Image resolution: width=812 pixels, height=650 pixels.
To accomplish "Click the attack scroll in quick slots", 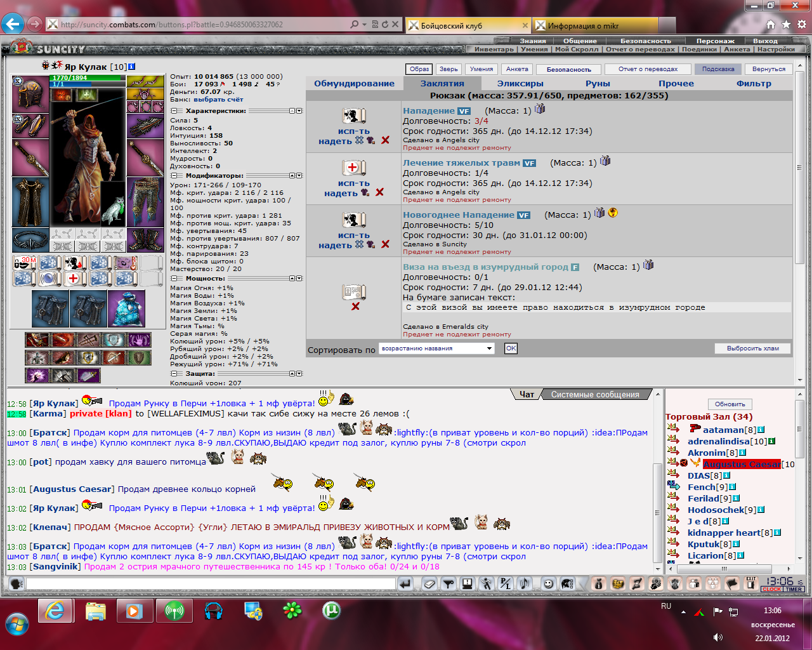I will [74, 263].
